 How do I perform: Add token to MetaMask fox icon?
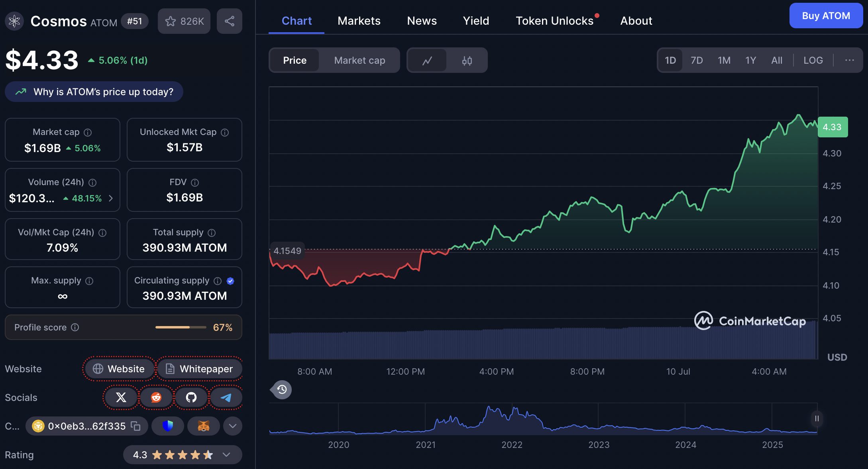[x=204, y=426]
